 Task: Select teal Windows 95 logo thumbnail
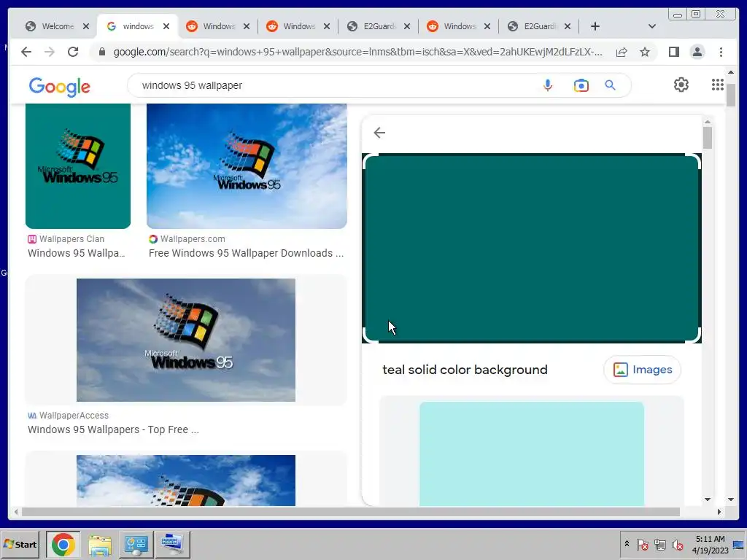pyautogui.click(x=78, y=166)
